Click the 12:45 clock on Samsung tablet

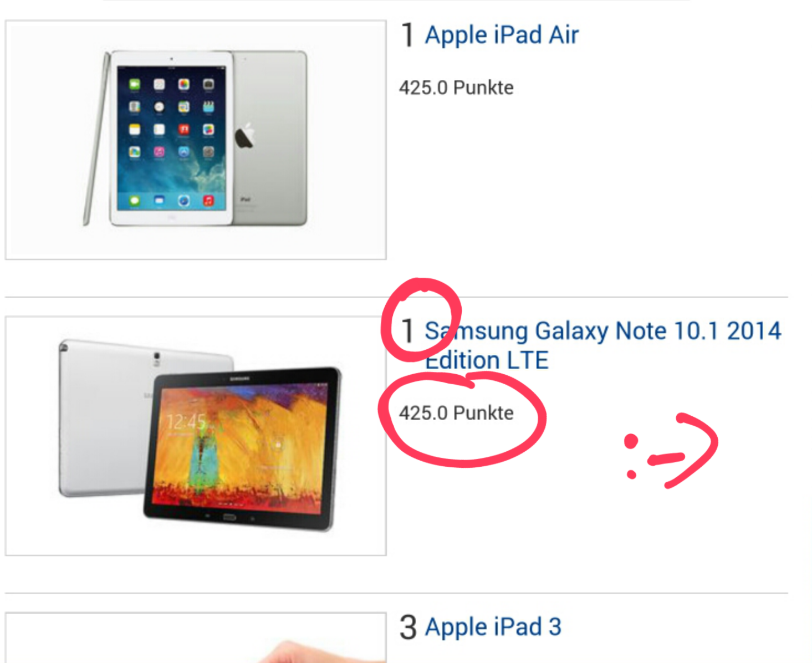[x=186, y=422]
